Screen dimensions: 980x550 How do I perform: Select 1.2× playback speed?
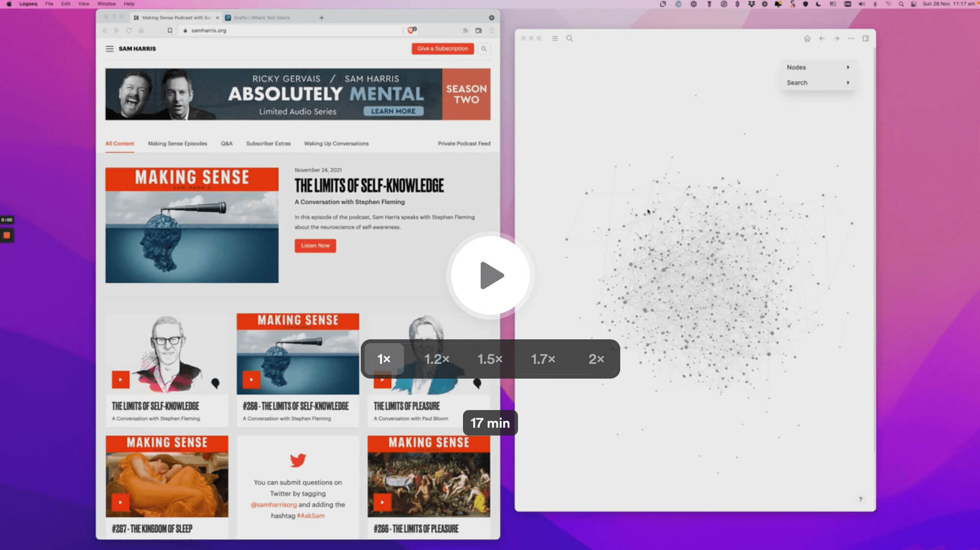point(437,359)
